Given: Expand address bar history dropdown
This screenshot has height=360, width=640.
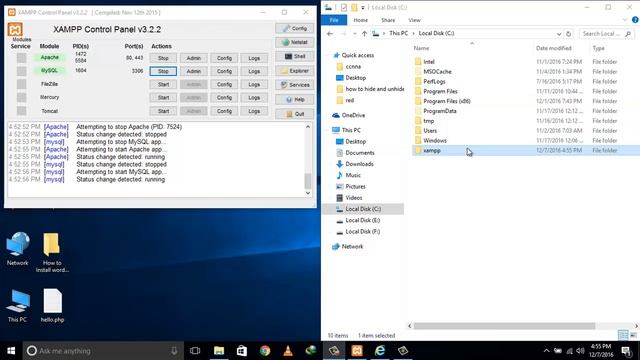Looking at the screenshot, I should click(x=559, y=34).
